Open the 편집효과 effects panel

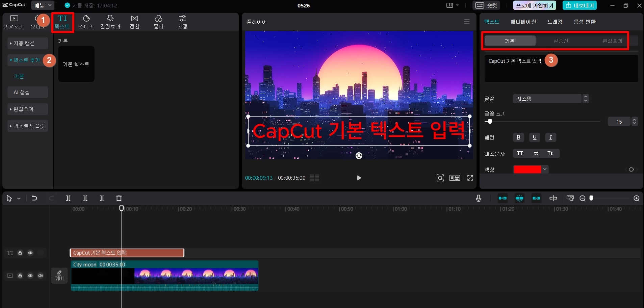(x=110, y=22)
